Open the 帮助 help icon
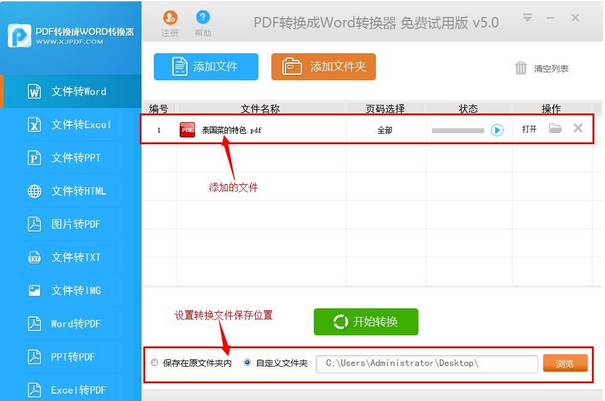This screenshot has width=605, height=401. (x=203, y=17)
